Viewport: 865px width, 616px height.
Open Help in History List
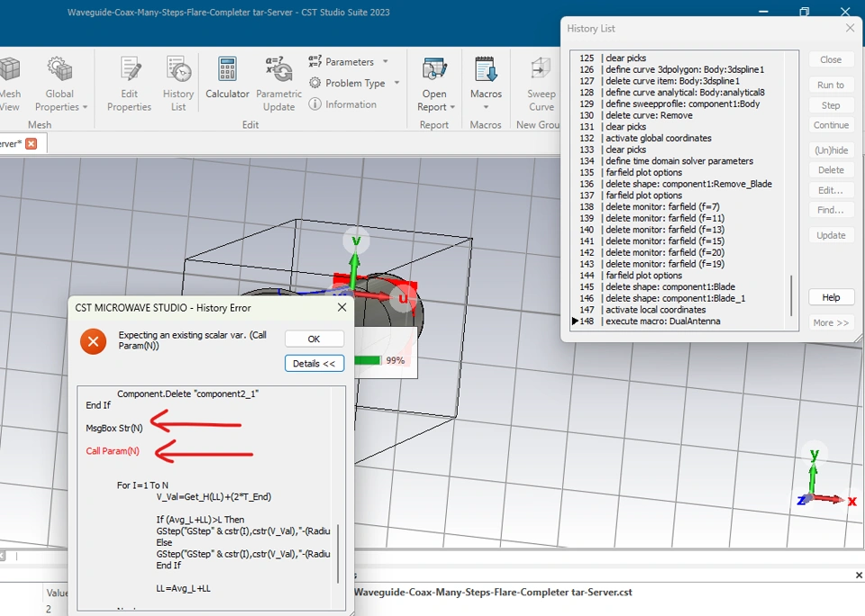click(x=831, y=297)
